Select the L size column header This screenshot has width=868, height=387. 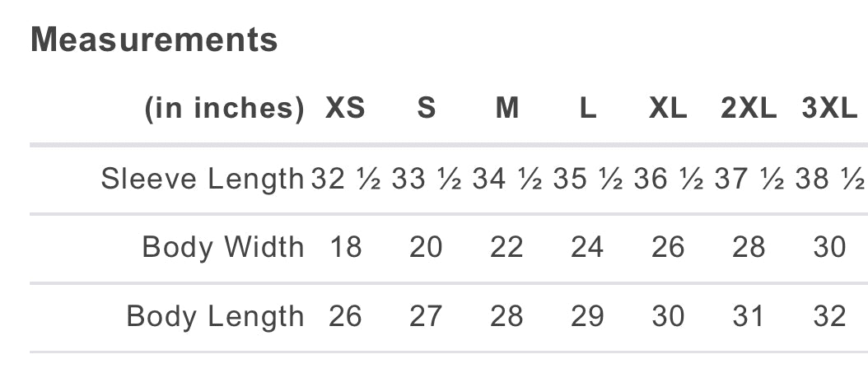click(x=588, y=108)
